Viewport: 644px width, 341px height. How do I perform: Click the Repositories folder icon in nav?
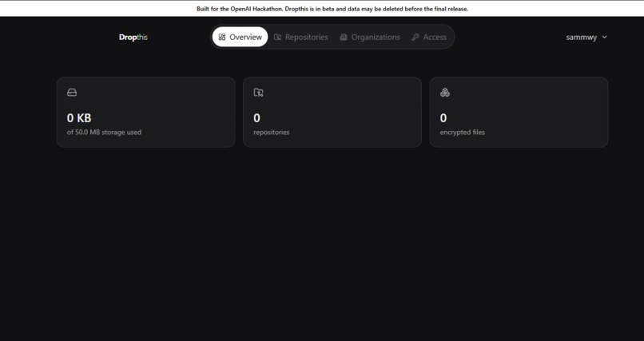pos(277,37)
